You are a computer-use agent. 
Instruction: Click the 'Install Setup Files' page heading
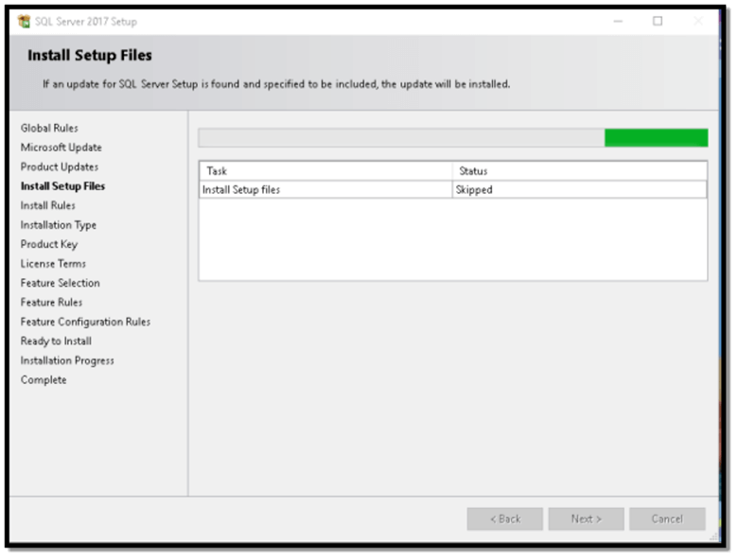[90, 56]
